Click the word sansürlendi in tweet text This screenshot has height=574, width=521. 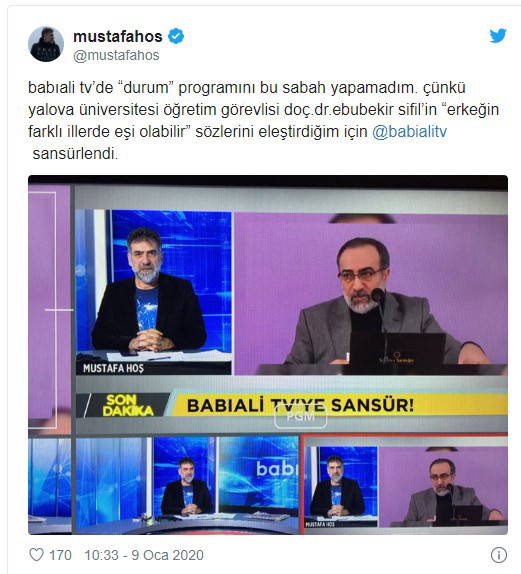pyautogui.click(x=75, y=153)
